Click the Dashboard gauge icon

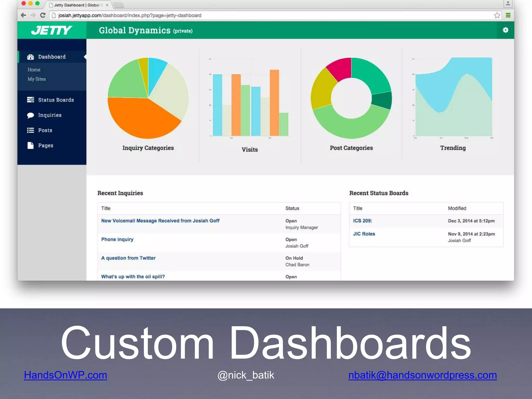point(31,57)
